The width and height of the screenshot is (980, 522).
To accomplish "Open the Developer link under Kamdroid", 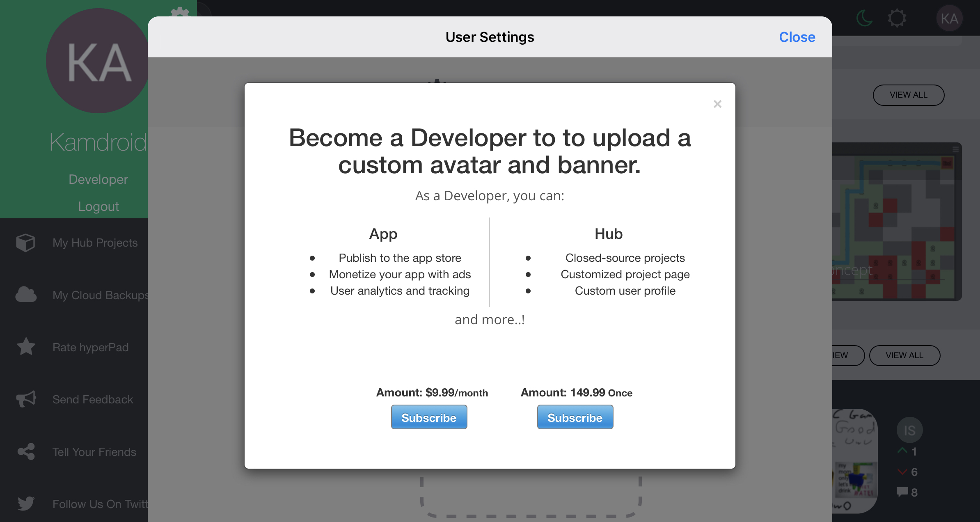I will [98, 179].
